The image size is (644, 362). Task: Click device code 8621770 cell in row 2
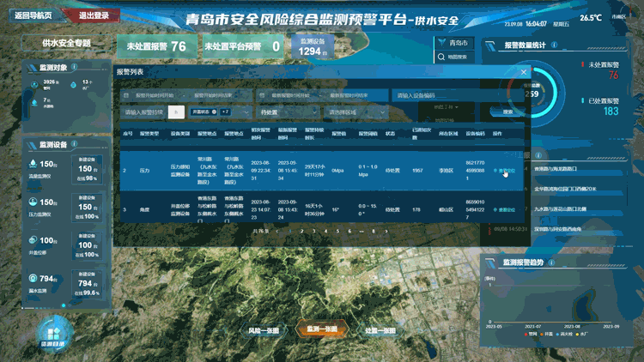[475, 171]
